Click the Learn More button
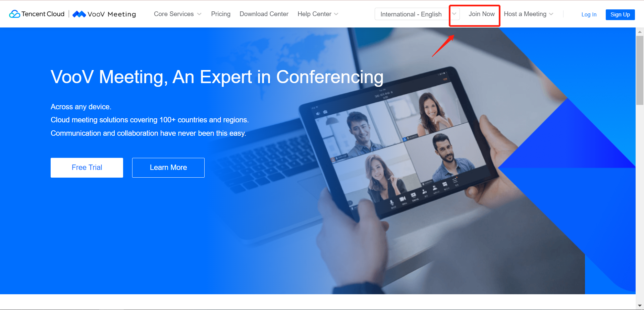 (x=168, y=168)
